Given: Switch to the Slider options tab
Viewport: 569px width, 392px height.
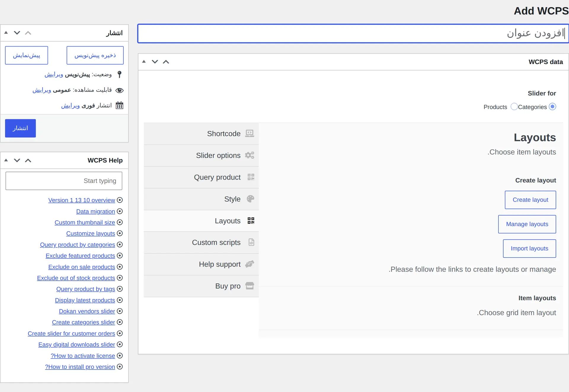Looking at the screenshot, I should pyautogui.click(x=201, y=155).
